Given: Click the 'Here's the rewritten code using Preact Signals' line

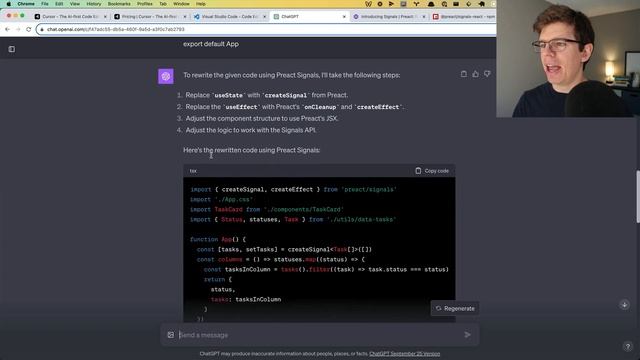Looking at the screenshot, I should coord(251,150).
